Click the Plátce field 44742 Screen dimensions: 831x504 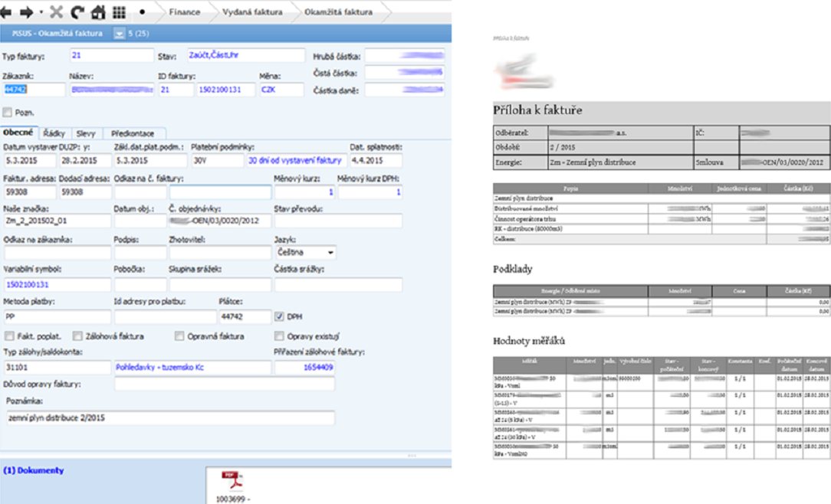click(x=245, y=316)
